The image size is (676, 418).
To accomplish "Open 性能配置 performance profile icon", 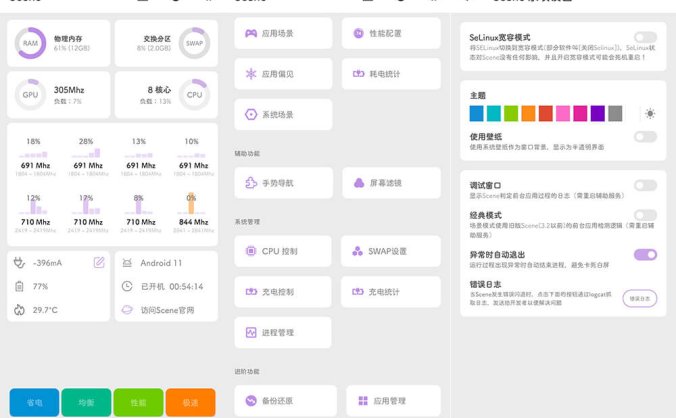I will [x=358, y=33].
